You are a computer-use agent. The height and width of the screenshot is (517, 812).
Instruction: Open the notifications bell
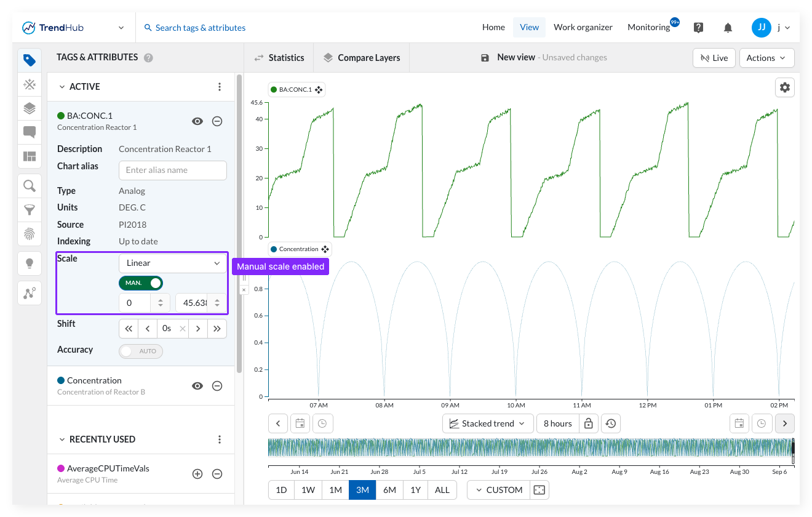coord(728,28)
